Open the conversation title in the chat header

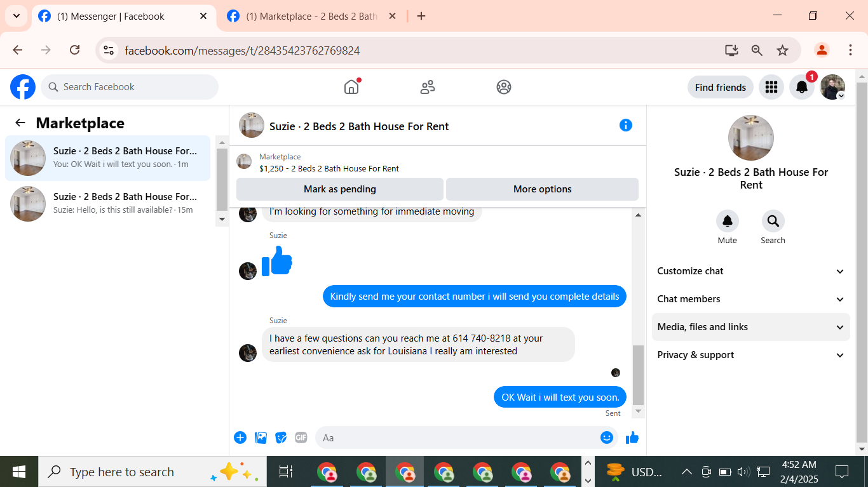tap(359, 126)
